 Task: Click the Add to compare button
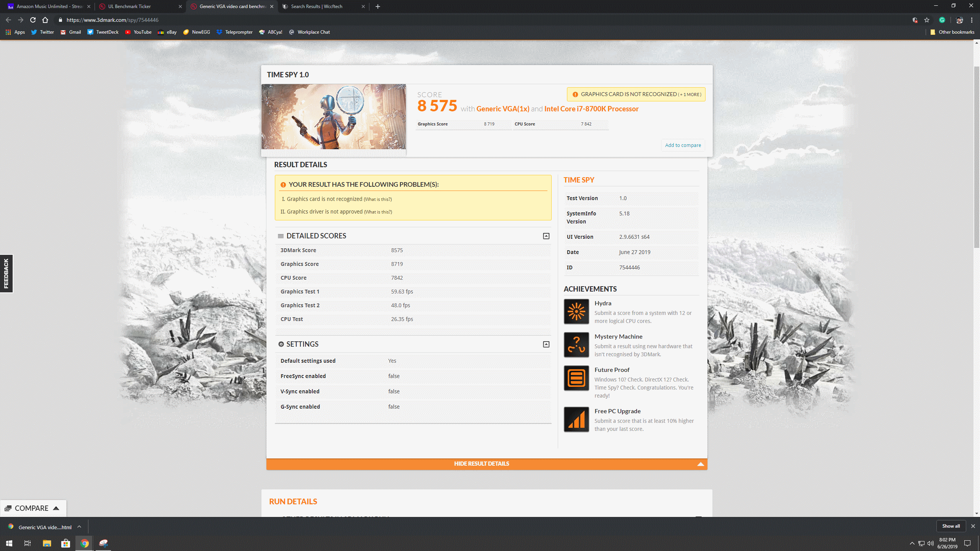(x=683, y=145)
